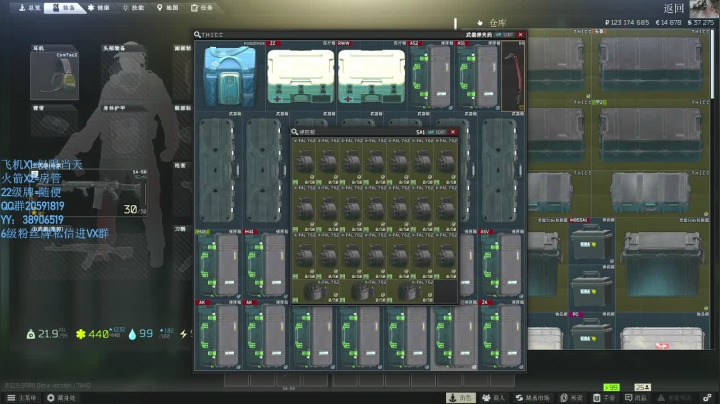Select the SA-58 rifle in weapon slot
Screen dimensions: 720x404
101,191
